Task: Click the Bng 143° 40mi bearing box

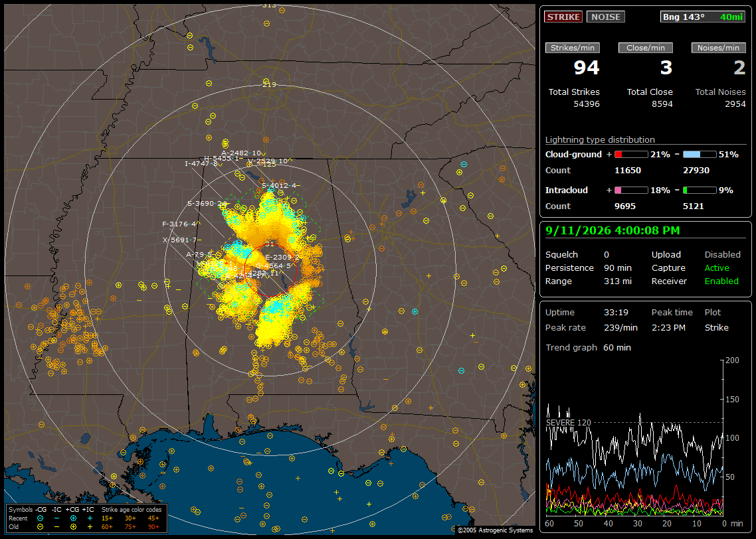Action: (x=703, y=17)
